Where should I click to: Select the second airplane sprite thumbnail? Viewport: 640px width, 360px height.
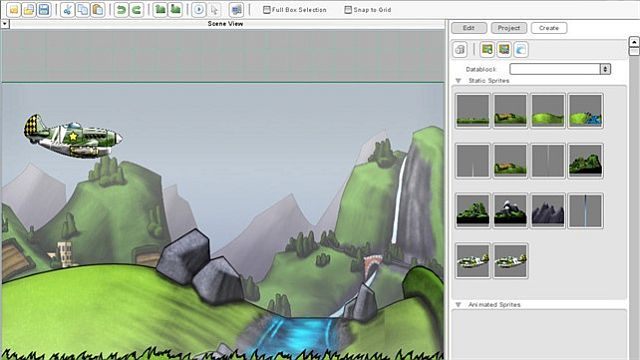[510, 261]
